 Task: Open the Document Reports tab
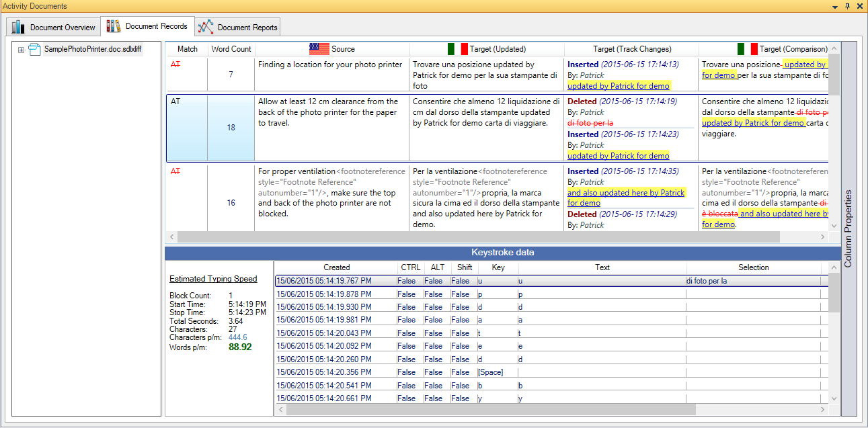point(238,28)
